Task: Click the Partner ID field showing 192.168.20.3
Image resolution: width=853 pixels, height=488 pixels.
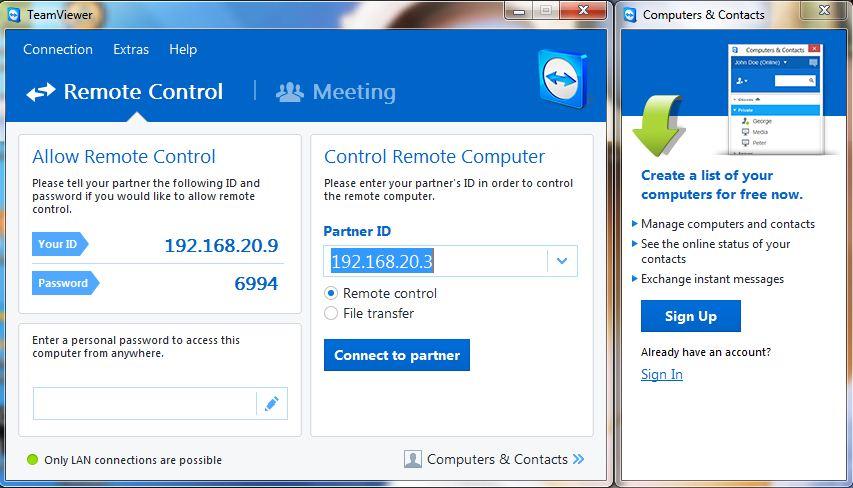Action: coord(436,261)
